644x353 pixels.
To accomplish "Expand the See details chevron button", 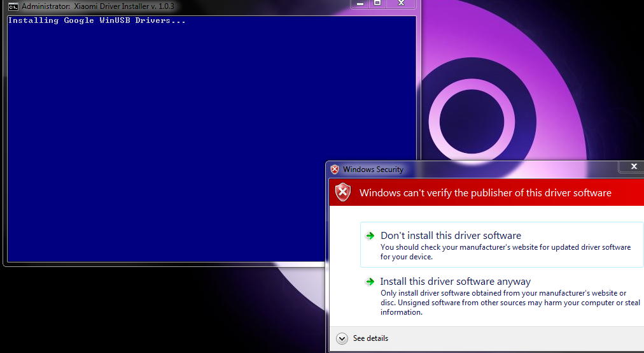I will pos(342,338).
